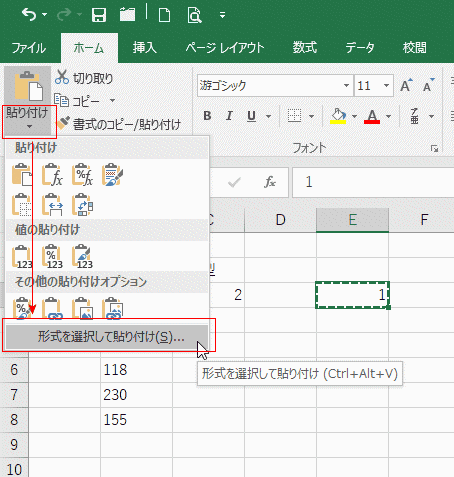Click the Save icon in quick access toolbar
Viewport: 454px width, 477px height.
pos(99,15)
